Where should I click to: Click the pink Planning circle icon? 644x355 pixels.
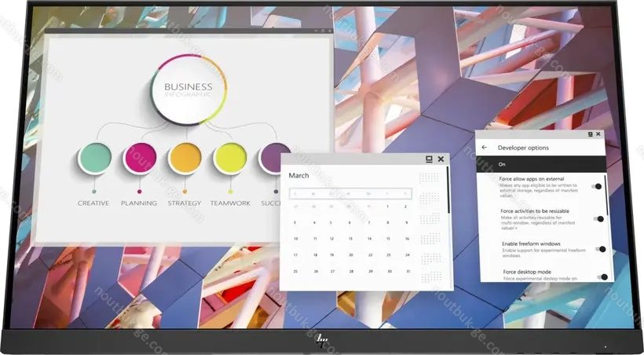[139, 158]
